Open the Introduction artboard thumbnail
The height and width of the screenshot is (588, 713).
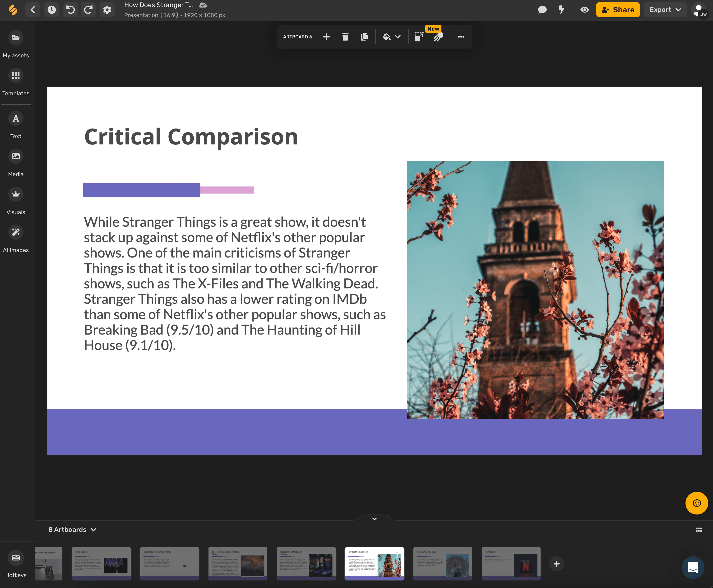click(x=101, y=564)
